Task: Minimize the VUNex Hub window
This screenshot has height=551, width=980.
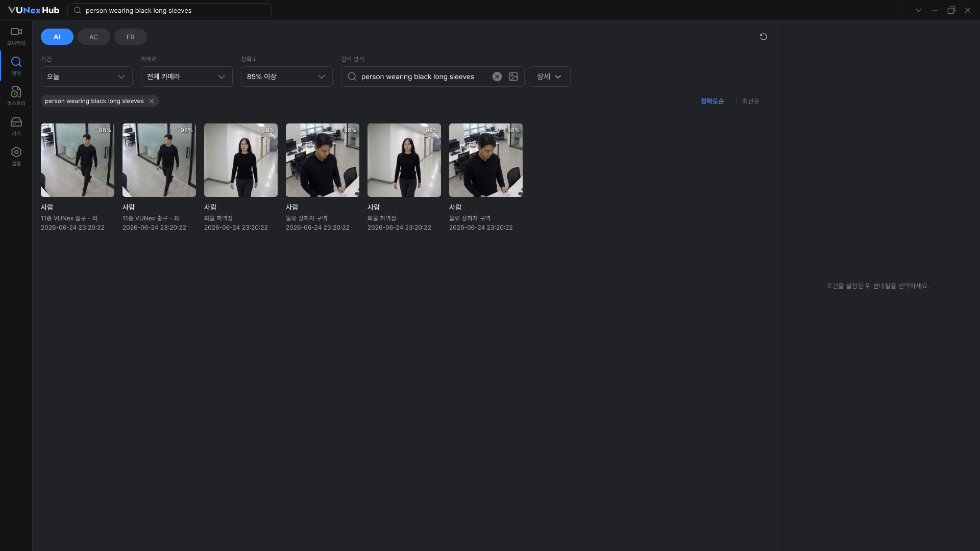Action: (x=935, y=10)
